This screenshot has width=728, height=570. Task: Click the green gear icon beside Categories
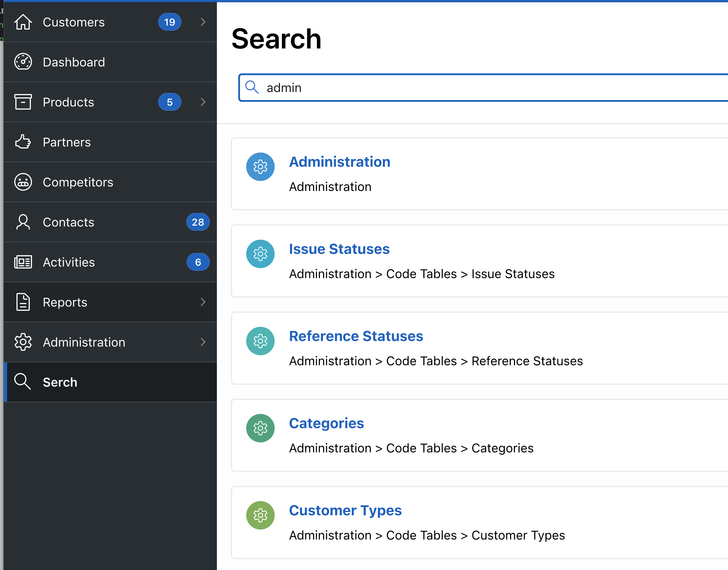260,428
